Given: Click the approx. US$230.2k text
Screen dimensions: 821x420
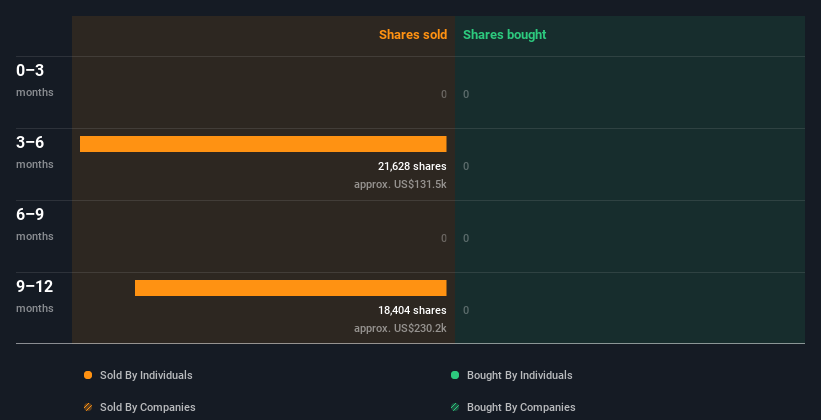Looking at the screenshot, I should click(400, 328).
